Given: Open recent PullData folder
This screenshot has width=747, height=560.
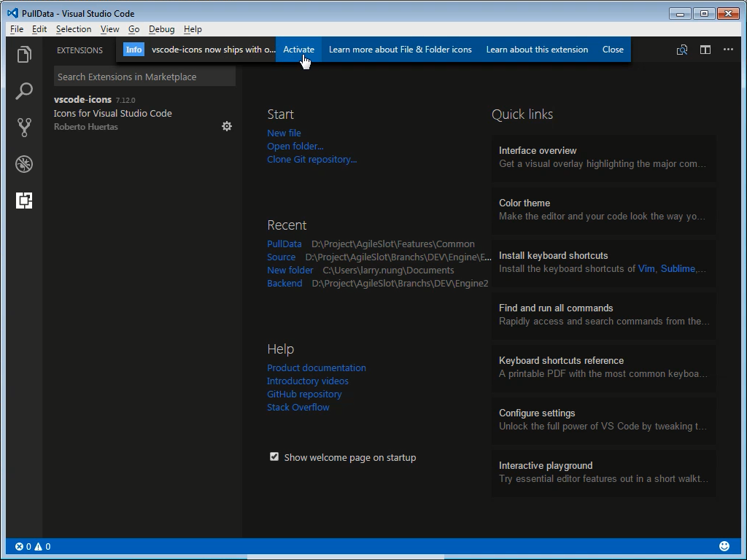Looking at the screenshot, I should pos(284,244).
